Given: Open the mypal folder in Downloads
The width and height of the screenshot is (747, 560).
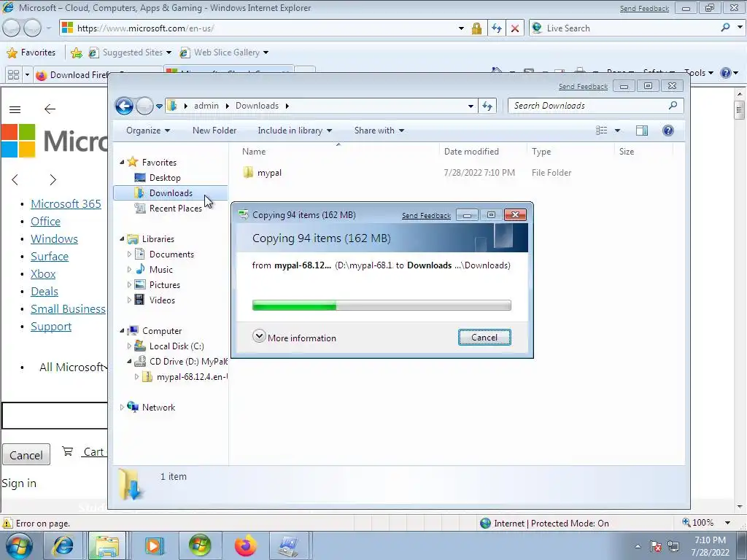Looking at the screenshot, I should coord(269,173).
